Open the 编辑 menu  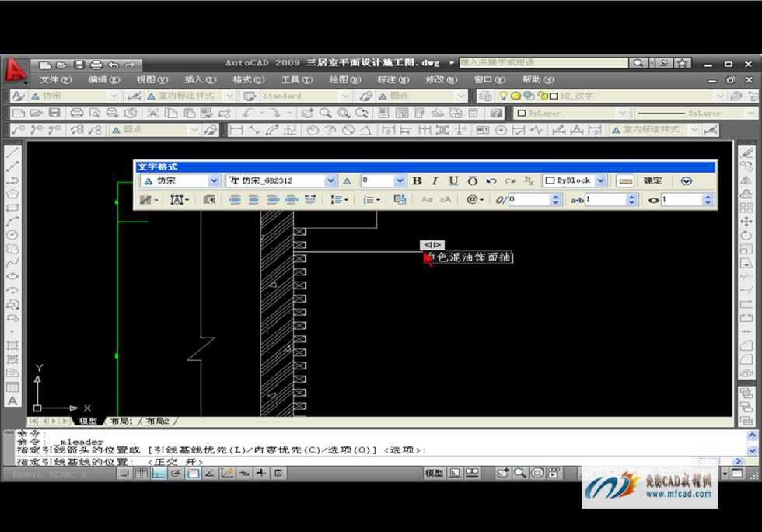click(103, 80)
